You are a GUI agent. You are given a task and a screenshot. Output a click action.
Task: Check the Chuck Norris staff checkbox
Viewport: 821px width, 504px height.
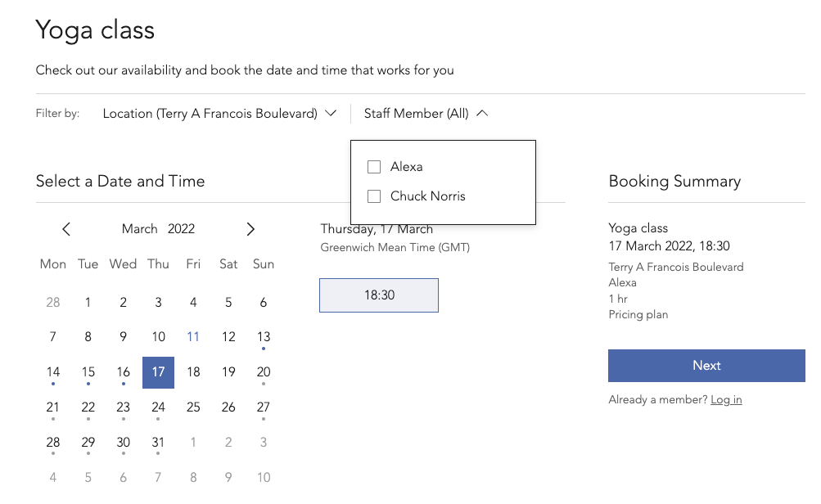pyautogui.click(x=374, y=196)
